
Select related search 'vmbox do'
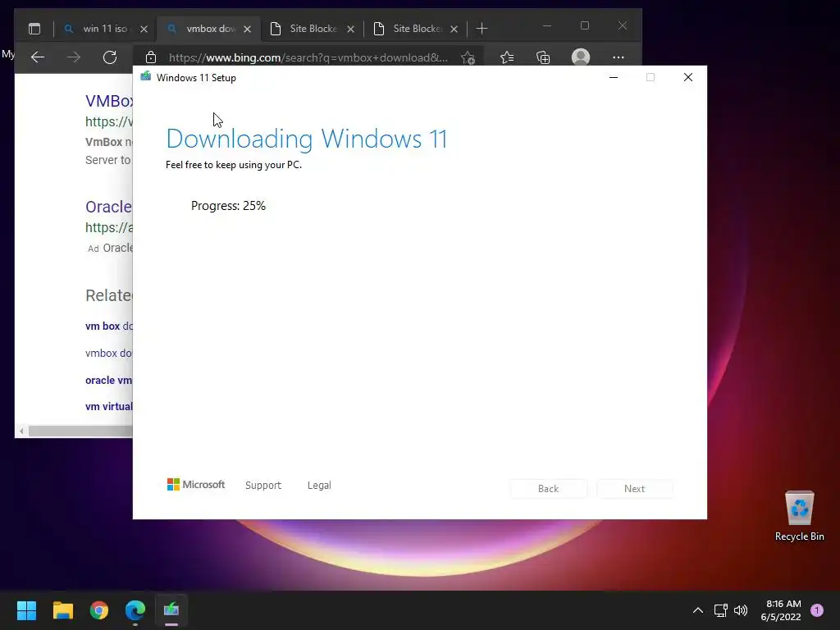coord(109,353)
